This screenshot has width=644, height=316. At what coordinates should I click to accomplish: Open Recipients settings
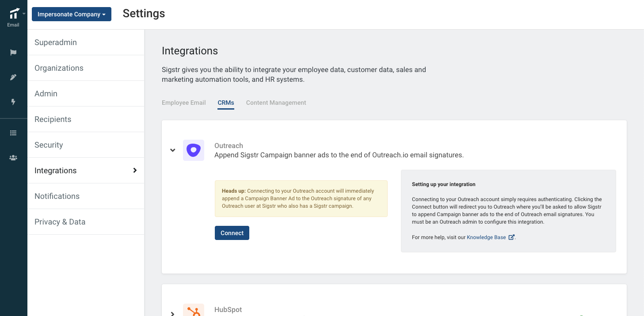click(x=86, y=119)
